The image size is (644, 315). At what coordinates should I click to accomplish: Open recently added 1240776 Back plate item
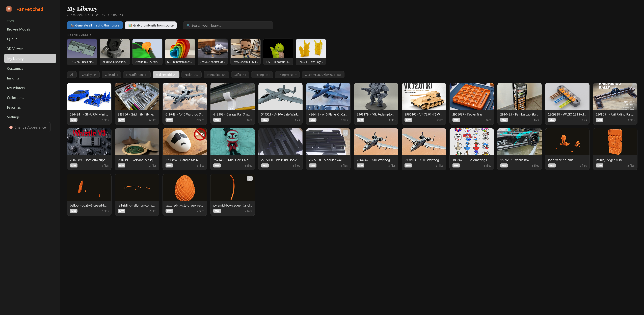click(82, 52)
